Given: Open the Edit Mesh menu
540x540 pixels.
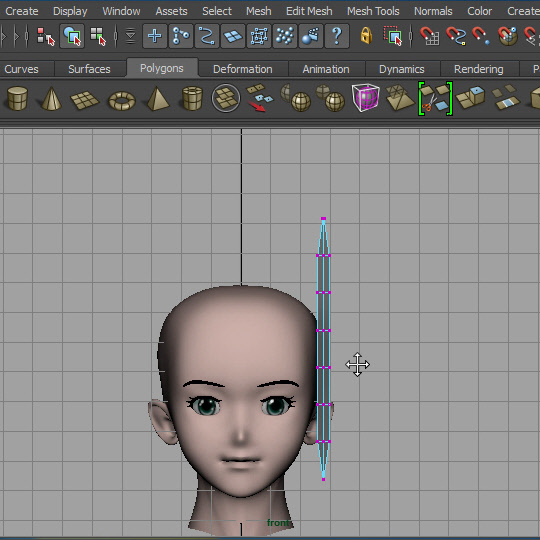Looking at the screenshot, I should point(309,11).
